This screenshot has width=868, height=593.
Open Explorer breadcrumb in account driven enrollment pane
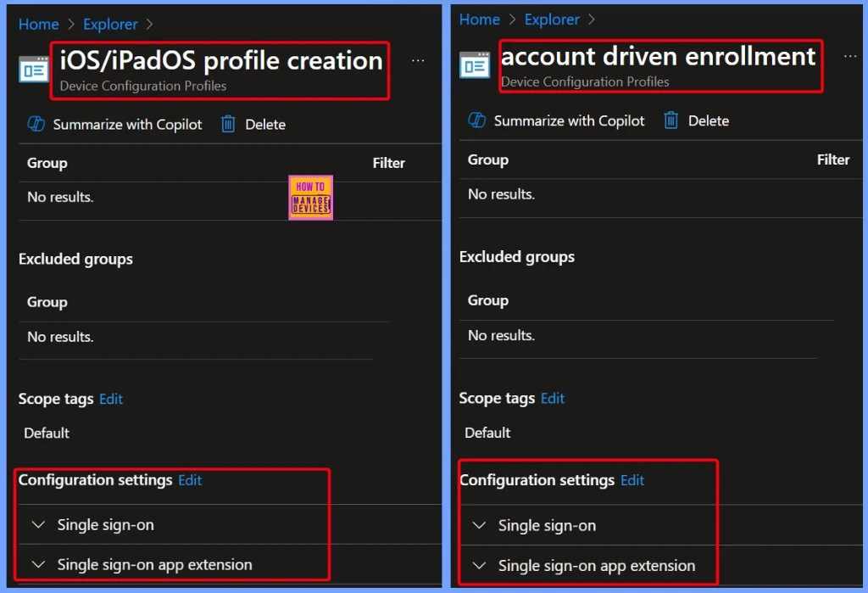[x=552, y=20]
